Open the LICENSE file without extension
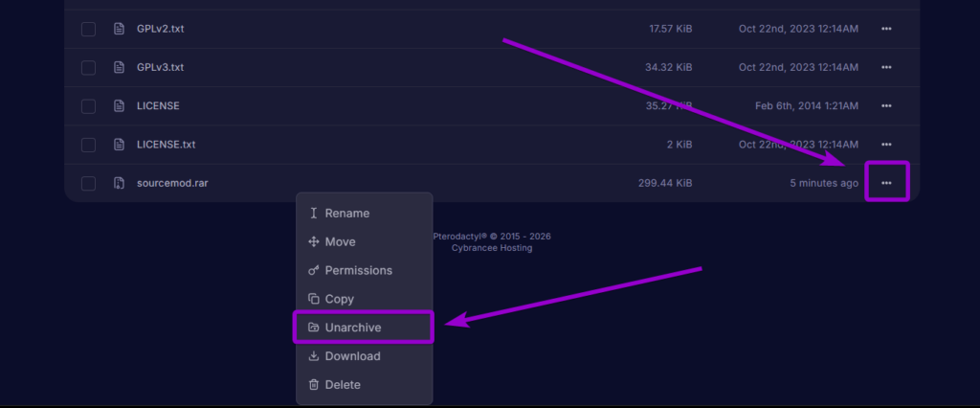The width and height of the screenshot is (980, 408). point(158,105)
